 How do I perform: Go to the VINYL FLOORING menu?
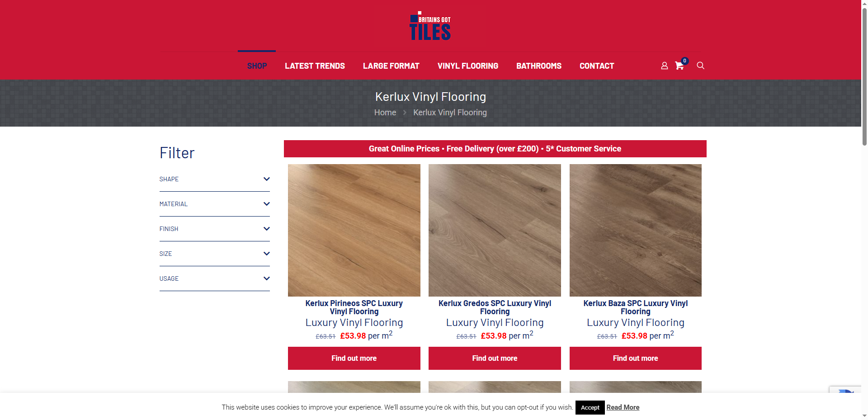pyautogui.click(x=468, y=66)
